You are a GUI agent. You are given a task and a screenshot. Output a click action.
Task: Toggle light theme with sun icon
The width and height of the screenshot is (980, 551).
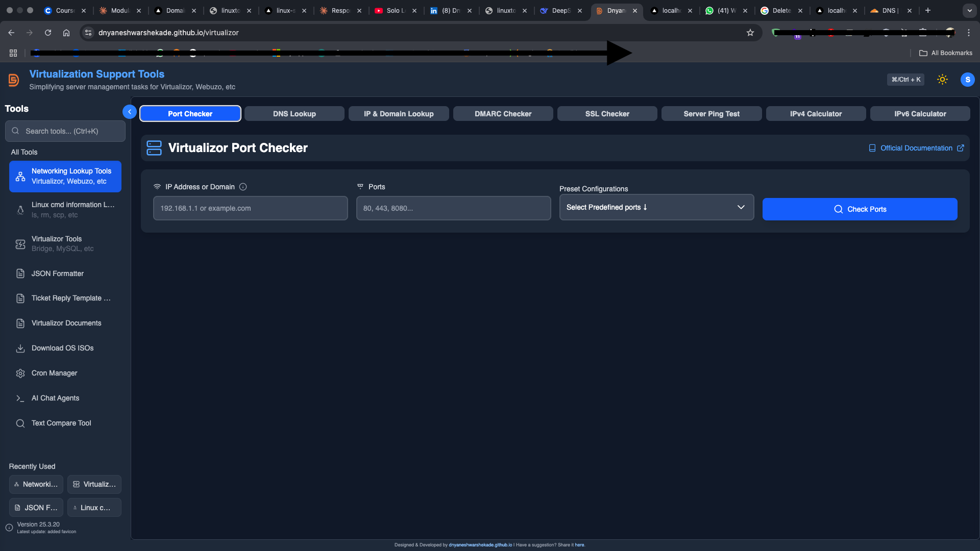942,80
